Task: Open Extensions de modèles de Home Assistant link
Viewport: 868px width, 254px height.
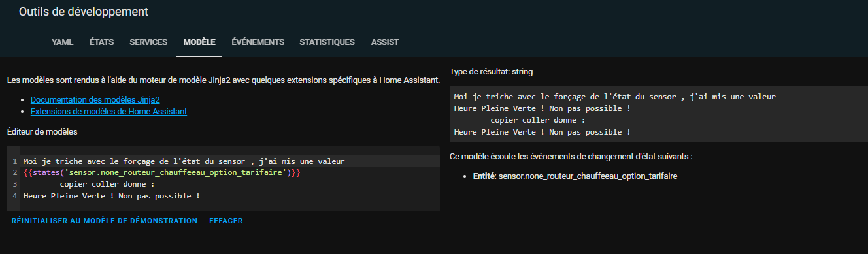Action: click(108, 112)
